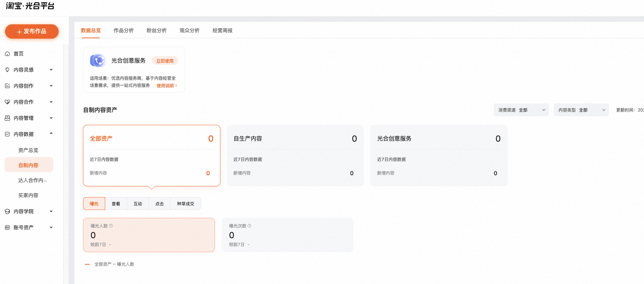Click the 内容灵感 lightbulb icon

pos(7,70)
